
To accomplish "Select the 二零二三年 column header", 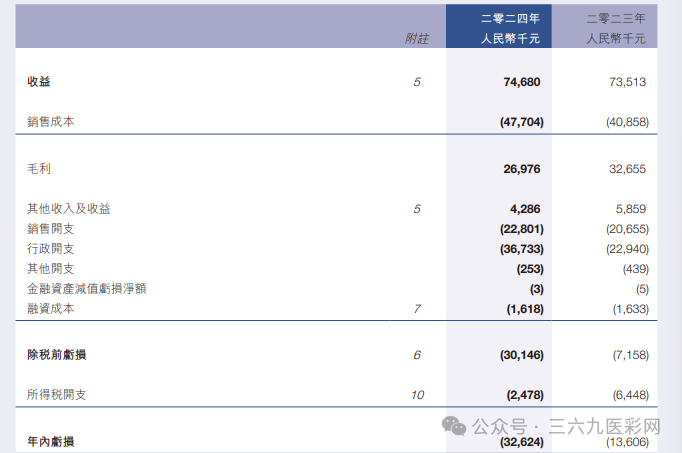I will (615, 18).
